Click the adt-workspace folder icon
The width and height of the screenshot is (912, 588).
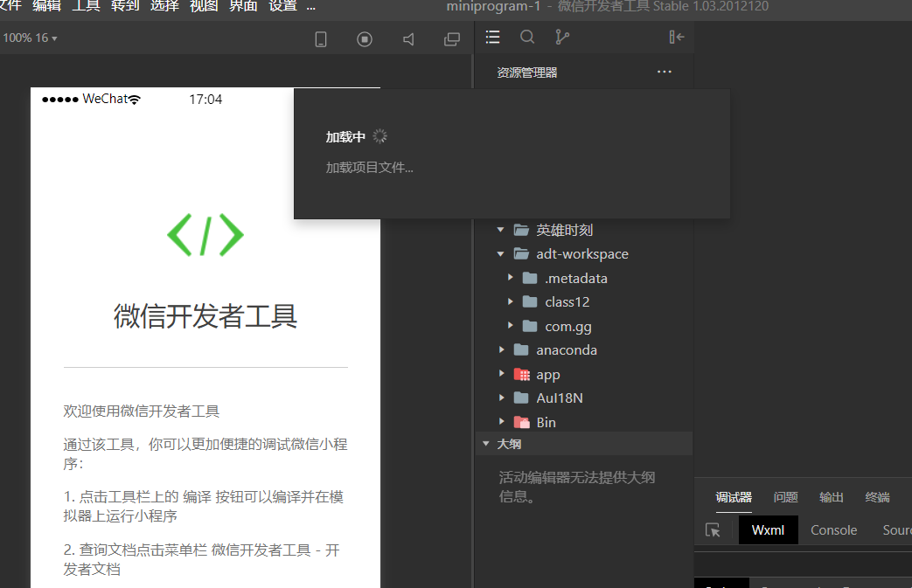[521, 254]
